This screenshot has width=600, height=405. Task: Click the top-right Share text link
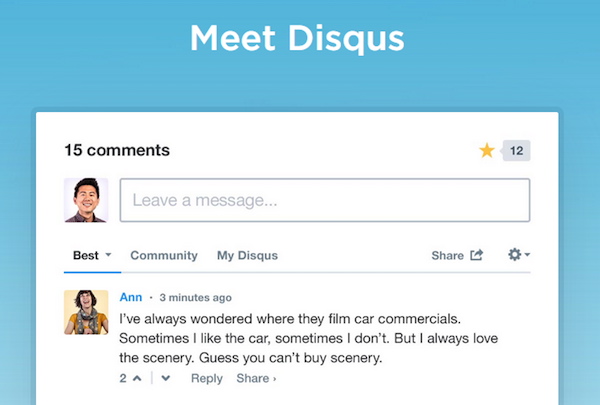coord(447,255)
